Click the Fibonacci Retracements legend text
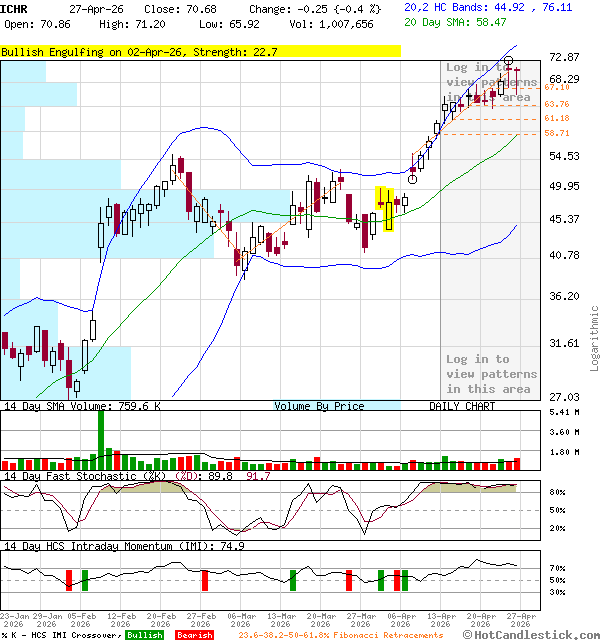600x640 pixels. [x=341, y=635]
